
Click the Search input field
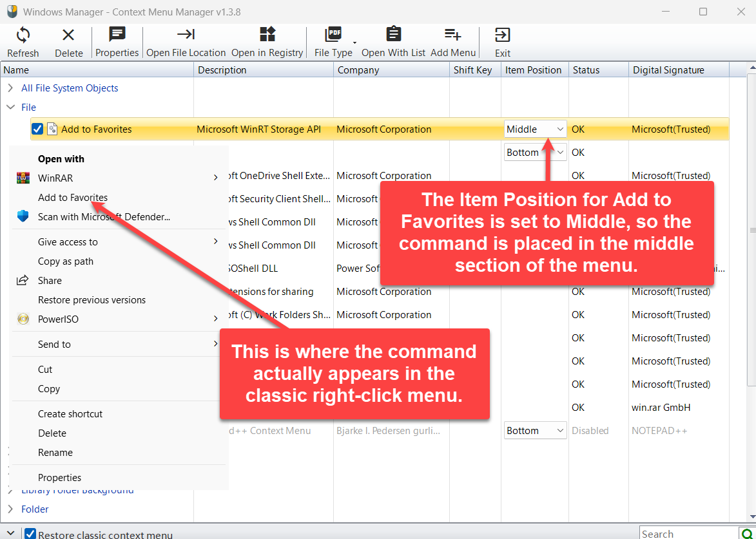[688, 533]
